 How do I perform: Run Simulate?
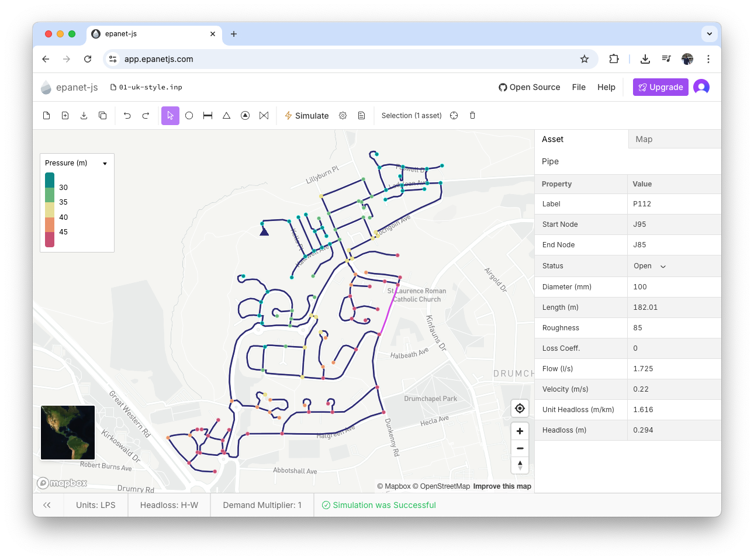306,116
